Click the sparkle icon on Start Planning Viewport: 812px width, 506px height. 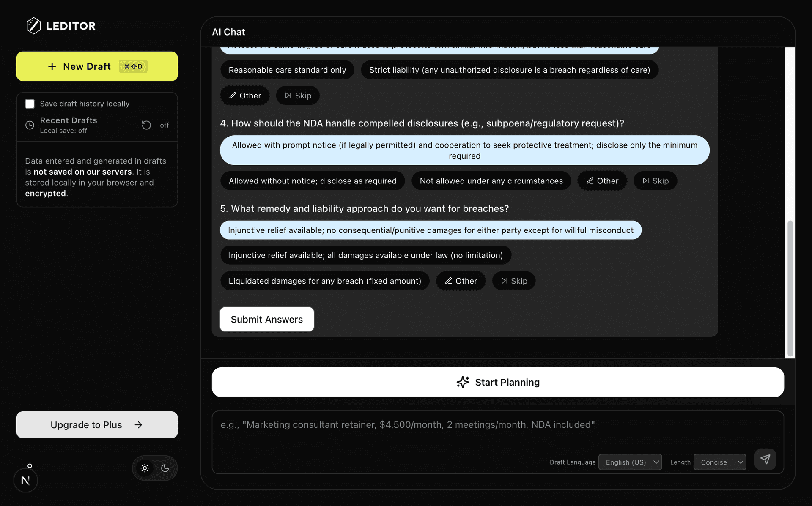463,382
